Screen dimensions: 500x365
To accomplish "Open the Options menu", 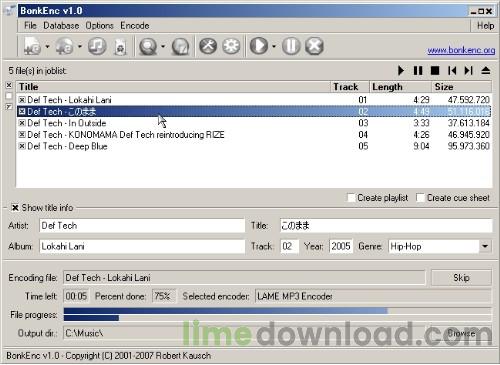I will click(99, 26).
